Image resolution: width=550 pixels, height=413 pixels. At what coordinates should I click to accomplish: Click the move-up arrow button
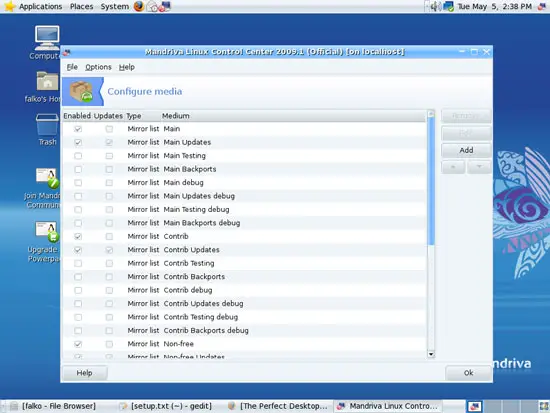(x=453, y=167)
